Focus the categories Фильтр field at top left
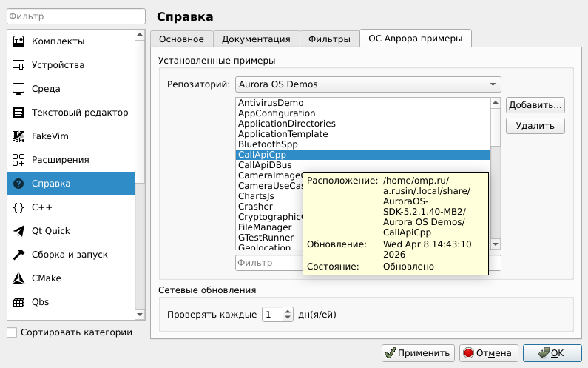This screenshot has width=588, height=368. (75, 16)
